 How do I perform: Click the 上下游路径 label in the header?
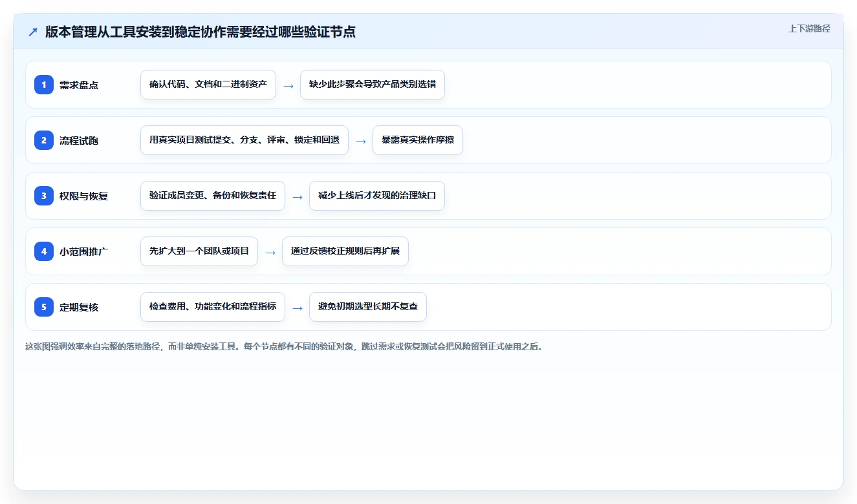click(x=809, y=28)
